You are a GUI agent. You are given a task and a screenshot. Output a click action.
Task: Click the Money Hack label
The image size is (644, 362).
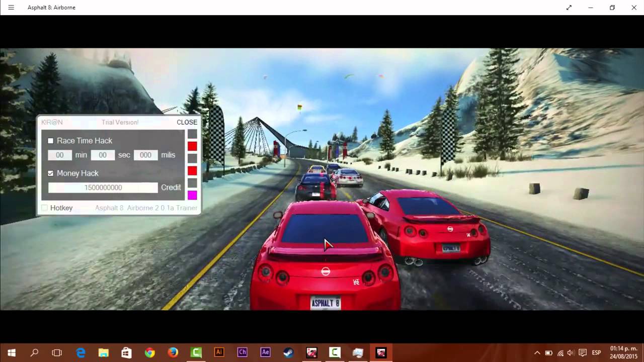point(77,173)
